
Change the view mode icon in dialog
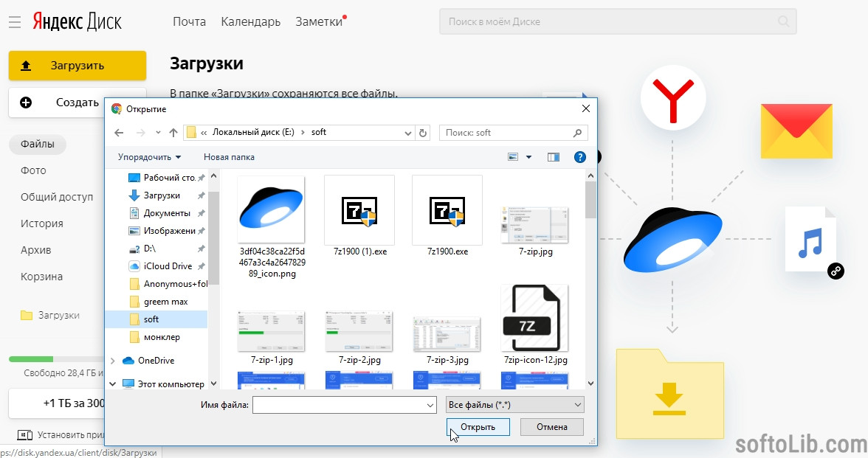point(513,157)
